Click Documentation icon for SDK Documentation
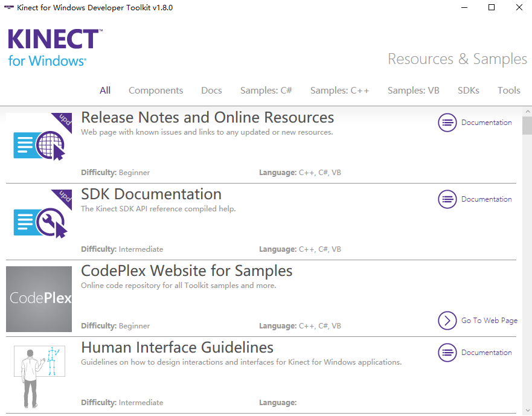 click(447, 199)
